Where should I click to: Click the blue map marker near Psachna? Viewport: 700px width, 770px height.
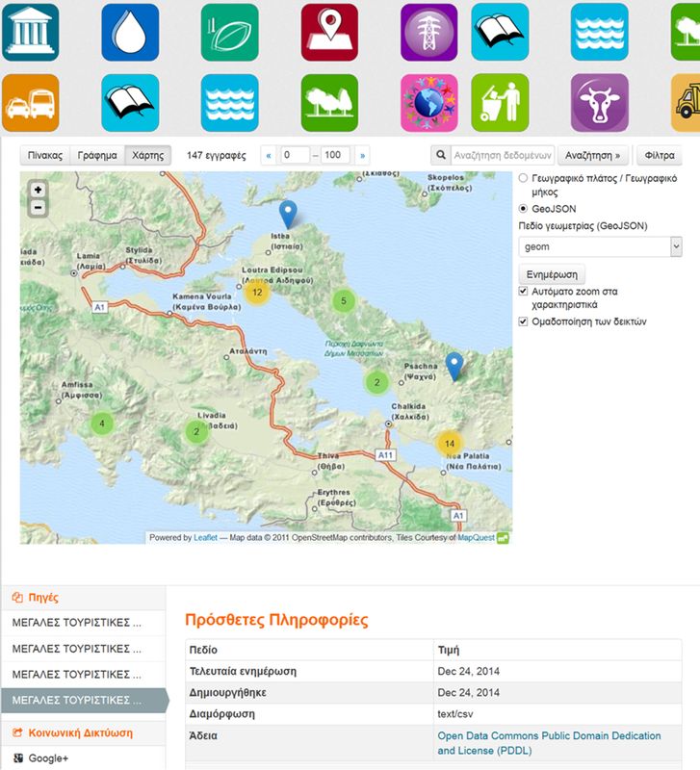454,367
